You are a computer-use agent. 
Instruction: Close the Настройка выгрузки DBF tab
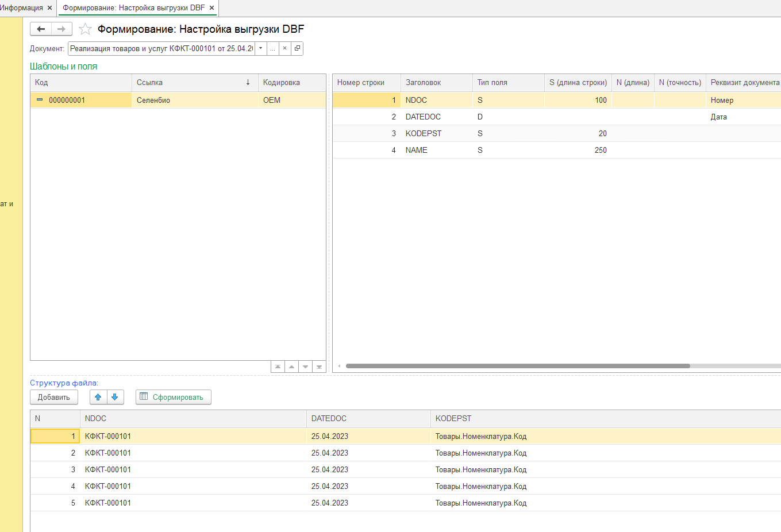211,7
